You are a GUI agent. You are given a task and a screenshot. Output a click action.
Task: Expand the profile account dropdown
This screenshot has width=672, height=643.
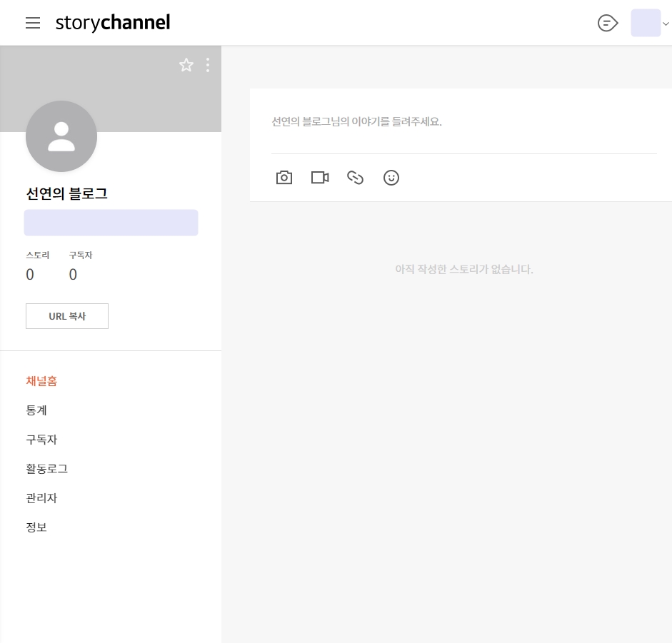(666, 23)
